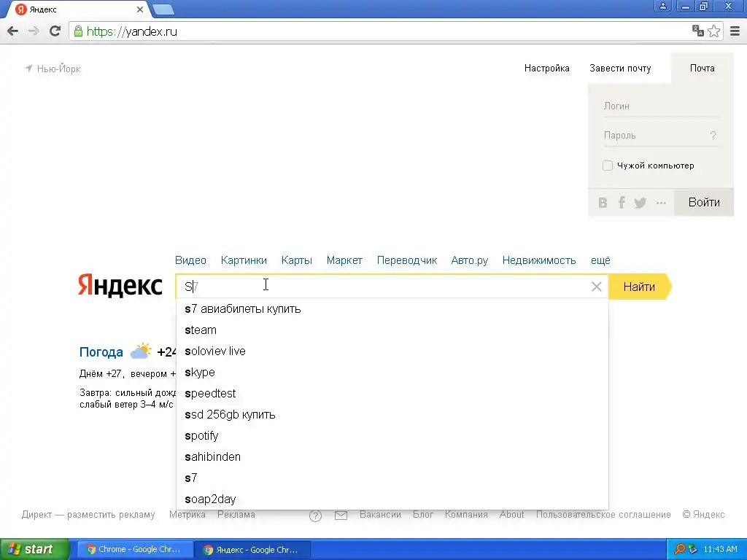Select the plain s7 suggestion
This screenshot has height=560, width=747.
pyautogui.click(x=392, y=478)
